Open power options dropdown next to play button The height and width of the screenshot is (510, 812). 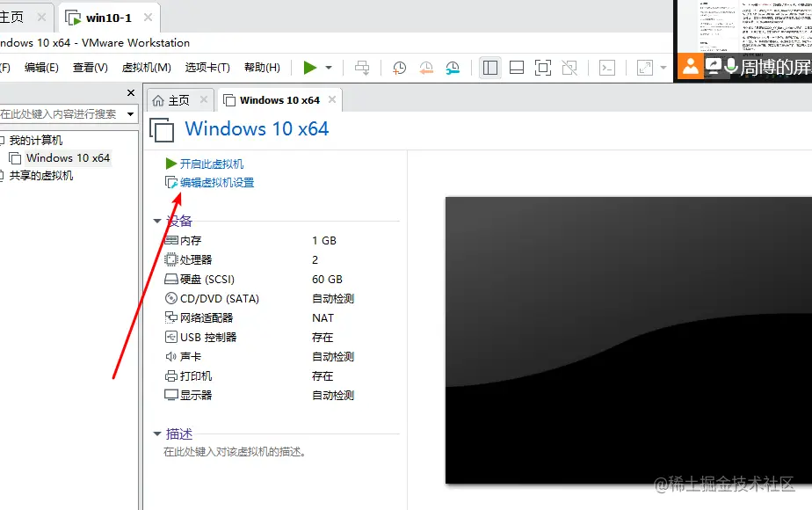tap(329, 68)
